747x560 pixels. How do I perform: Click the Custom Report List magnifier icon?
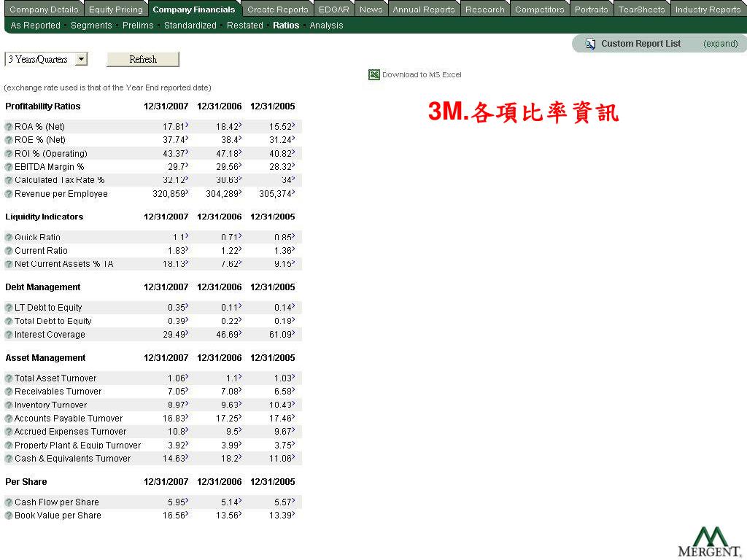590,44
